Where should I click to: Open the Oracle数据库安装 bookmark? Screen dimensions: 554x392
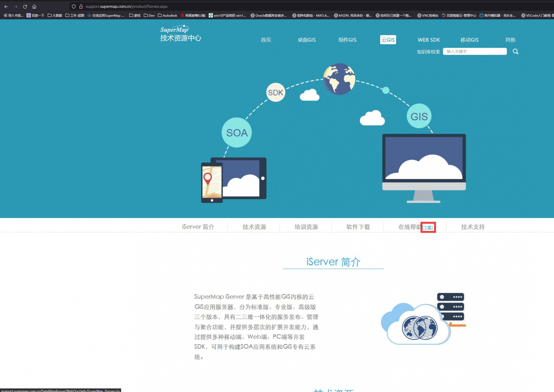[269, 15]
